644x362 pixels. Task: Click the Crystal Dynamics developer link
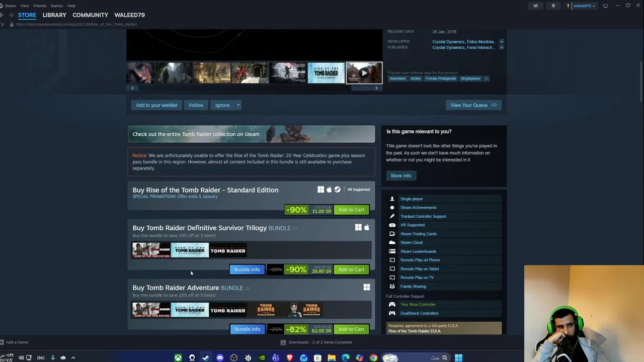pos(448,42)
